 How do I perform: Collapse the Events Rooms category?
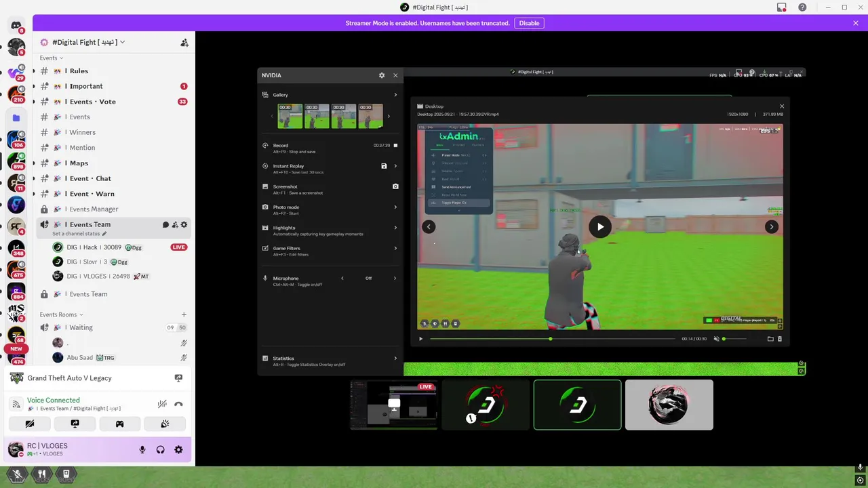click(61, 314)
